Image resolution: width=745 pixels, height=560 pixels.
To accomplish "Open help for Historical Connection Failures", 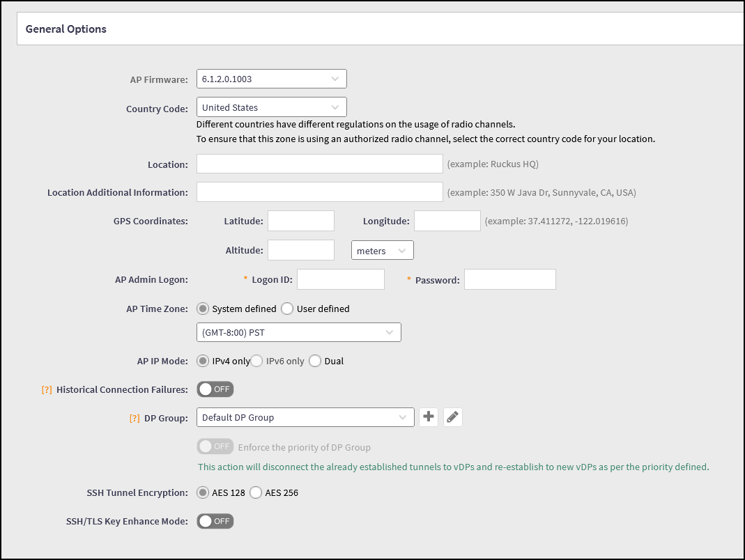I will [x=47, y=389].
